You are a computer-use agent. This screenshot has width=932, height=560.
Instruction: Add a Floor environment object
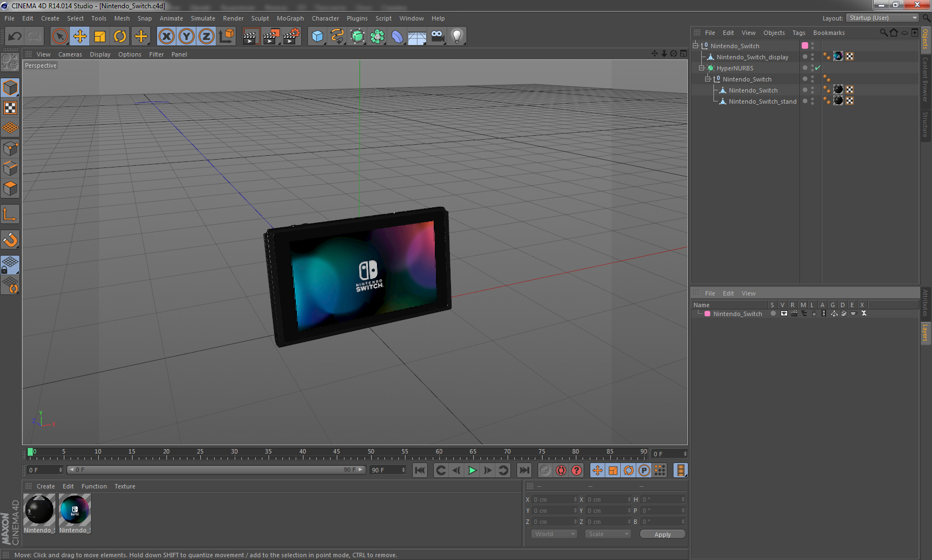(417, 37)
